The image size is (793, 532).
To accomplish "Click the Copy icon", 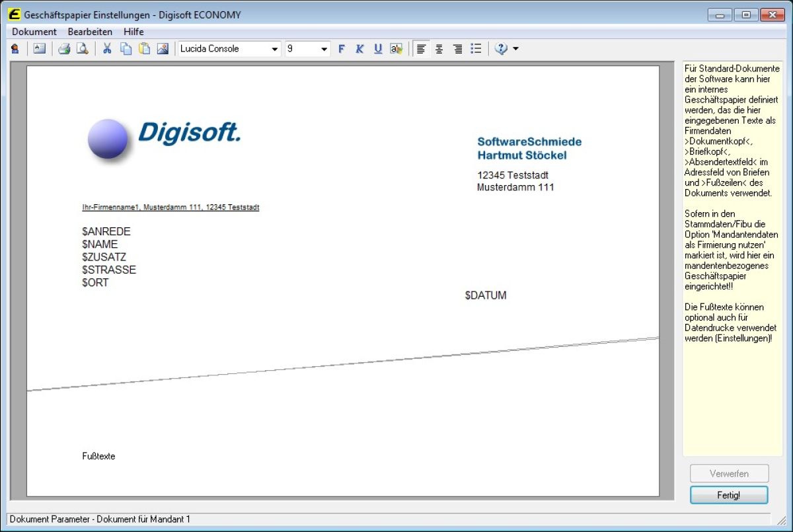I will click(126, 49).
